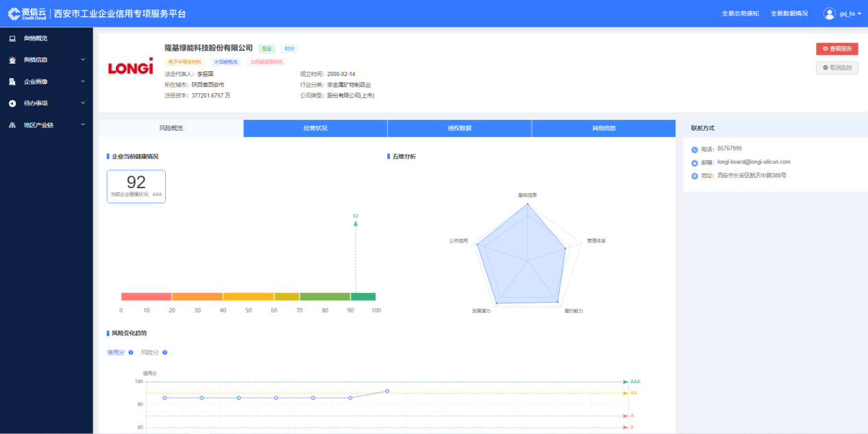Click the 在业 status badge
This screenshot has height=434, width=868.
click(266, 49)
